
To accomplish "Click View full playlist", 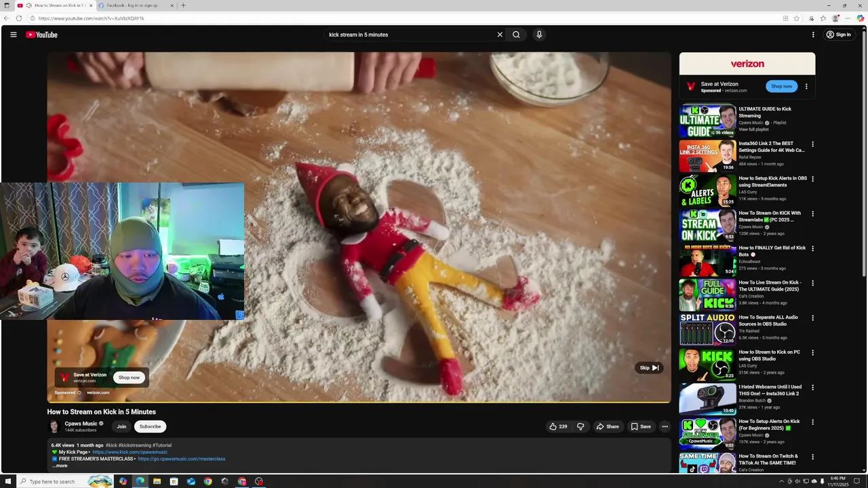I will (x=753, y=129).
